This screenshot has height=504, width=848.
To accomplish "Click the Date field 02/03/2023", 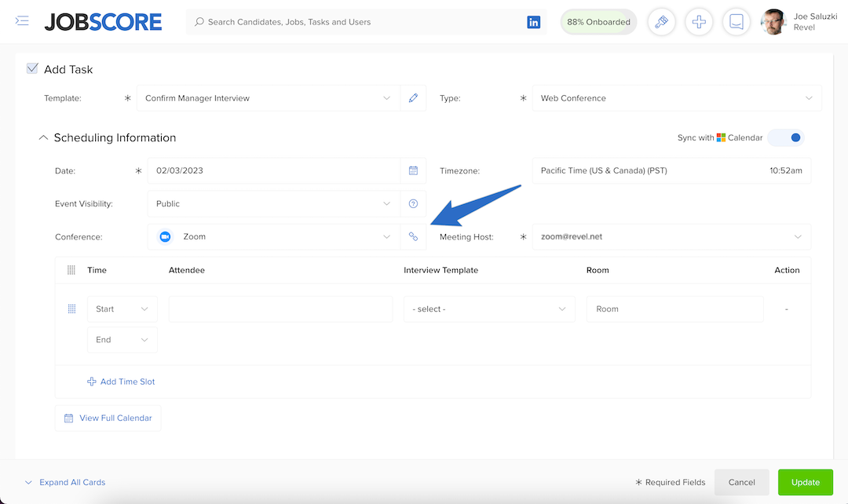I will click(x=274, y=170).
